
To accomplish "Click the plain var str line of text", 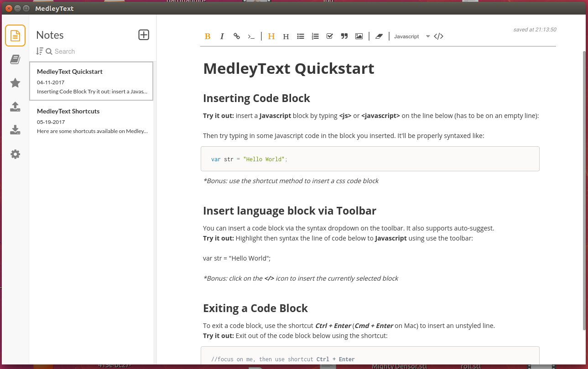I will (x=237, y=258).
